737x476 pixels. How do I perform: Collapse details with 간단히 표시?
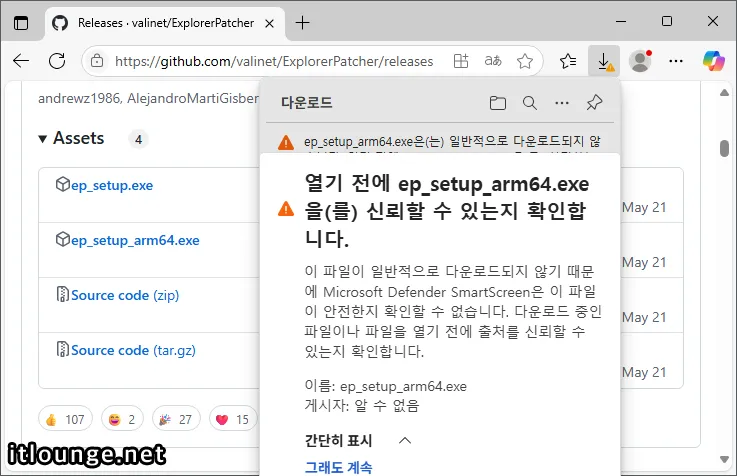358,440
